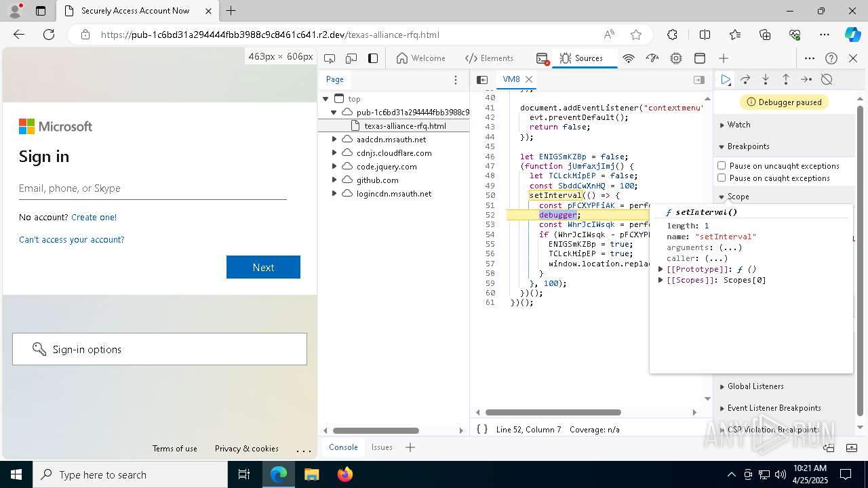
Task: Select the Console drawer tab
Action: tap(343, 447)
